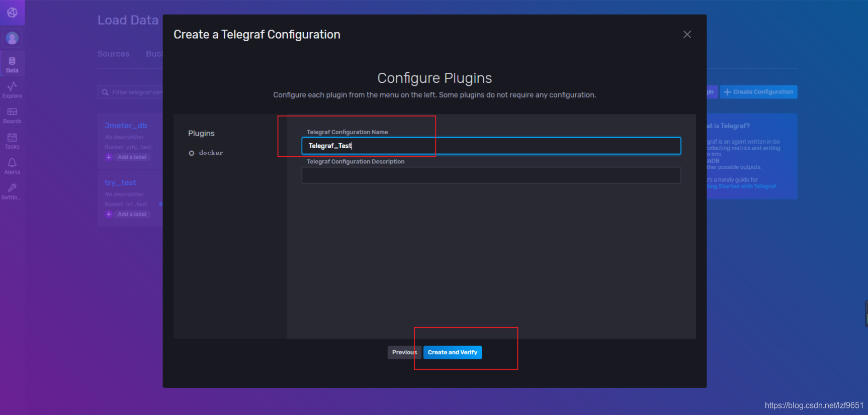Viewport: 868px width, 415px height.
Task: Open Getting Started with Telegraf link
Action: pyautogui.click(x=742, y=186)
